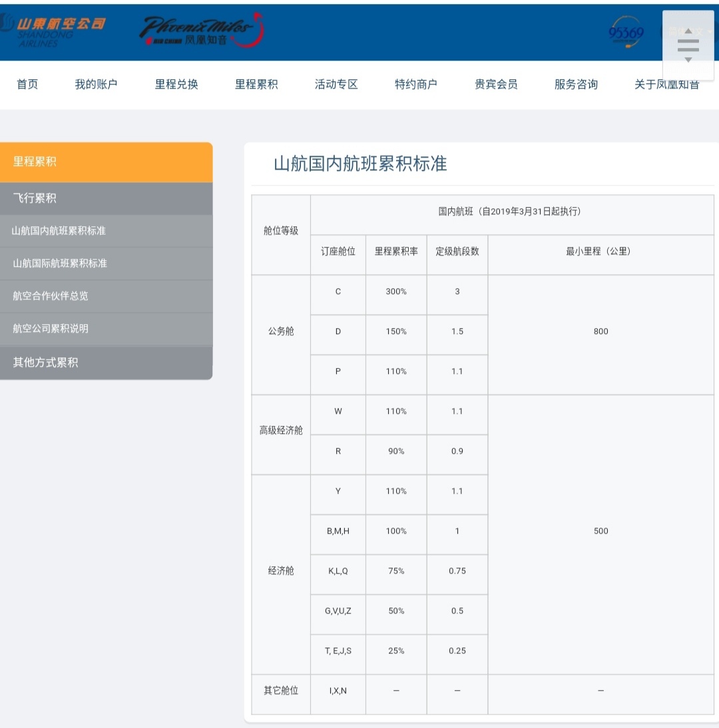
Task: Click booking class R cell
Action: (338, 455)
